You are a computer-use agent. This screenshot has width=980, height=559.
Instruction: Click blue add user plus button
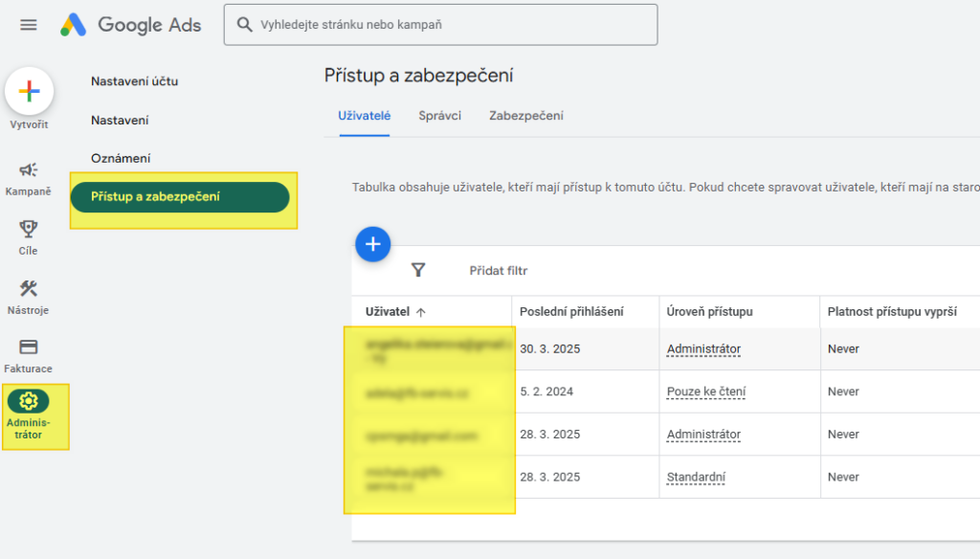[372, 244]
